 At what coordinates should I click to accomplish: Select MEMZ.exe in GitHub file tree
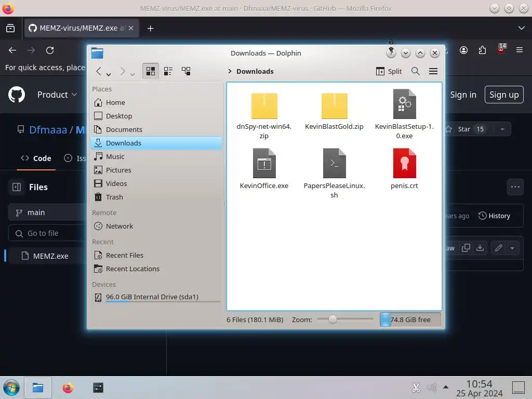pos(47,256)
